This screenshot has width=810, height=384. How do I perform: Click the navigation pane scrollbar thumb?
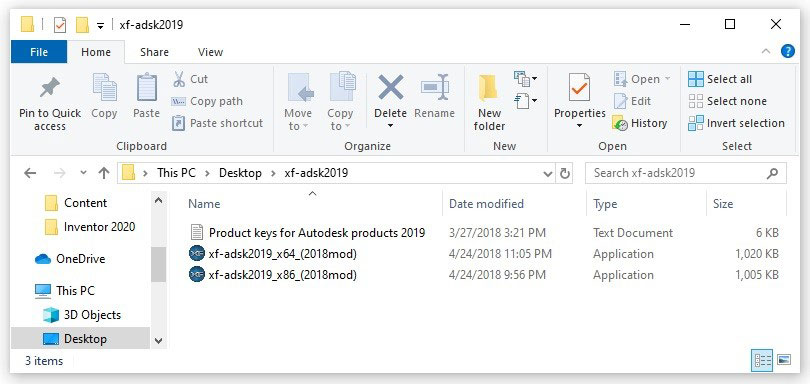158,264
